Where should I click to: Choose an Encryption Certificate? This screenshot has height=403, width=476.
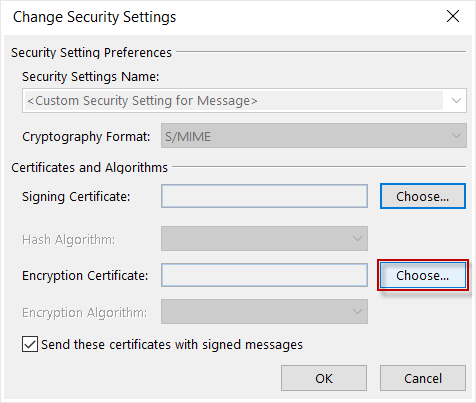423,275
